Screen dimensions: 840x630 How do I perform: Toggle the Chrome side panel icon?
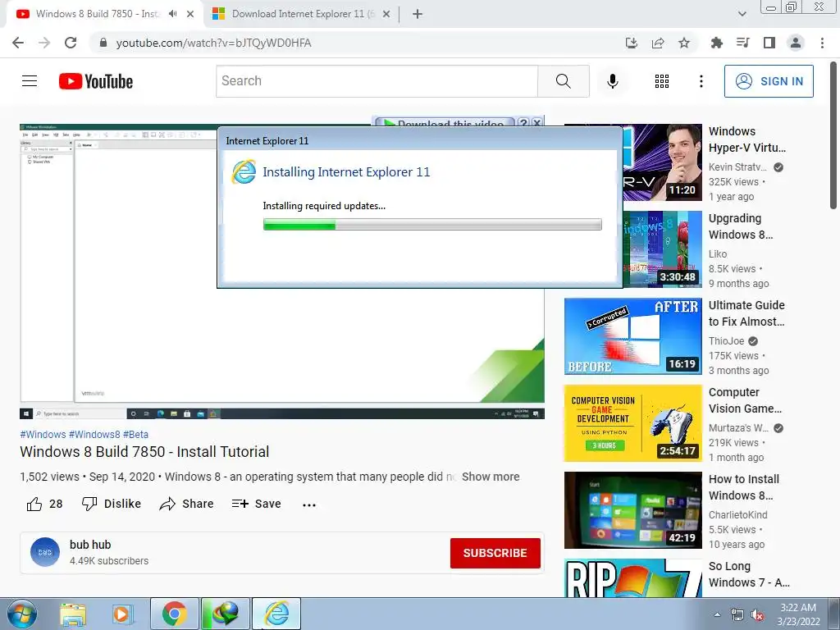coord(769,43)
